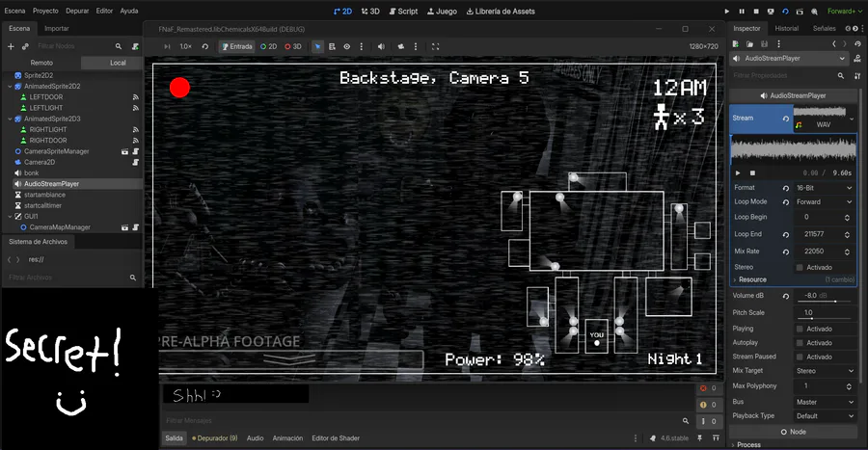Click the movie maker mode icon
This screenshot has width=868, height=450.
(814, 11)
